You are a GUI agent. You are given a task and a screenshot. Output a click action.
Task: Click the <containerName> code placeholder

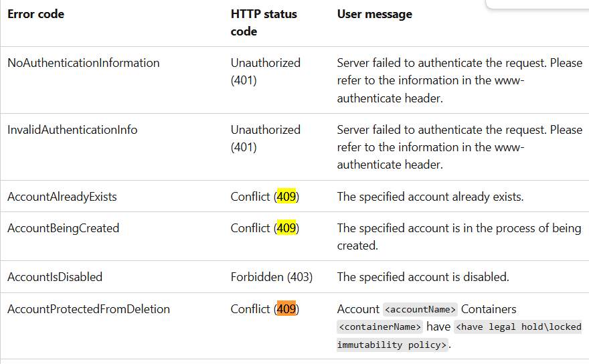tap(380, 327)
